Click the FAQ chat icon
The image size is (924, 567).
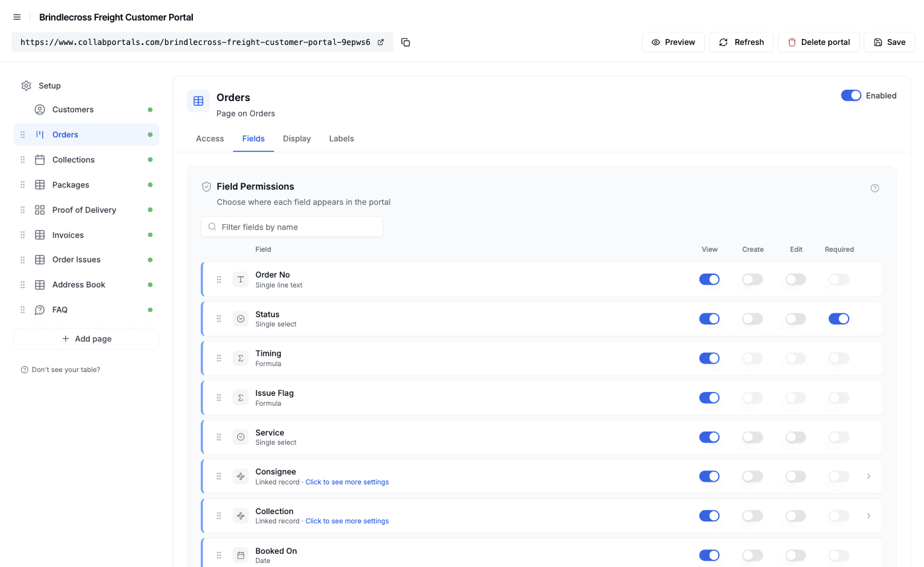point(40,310)
